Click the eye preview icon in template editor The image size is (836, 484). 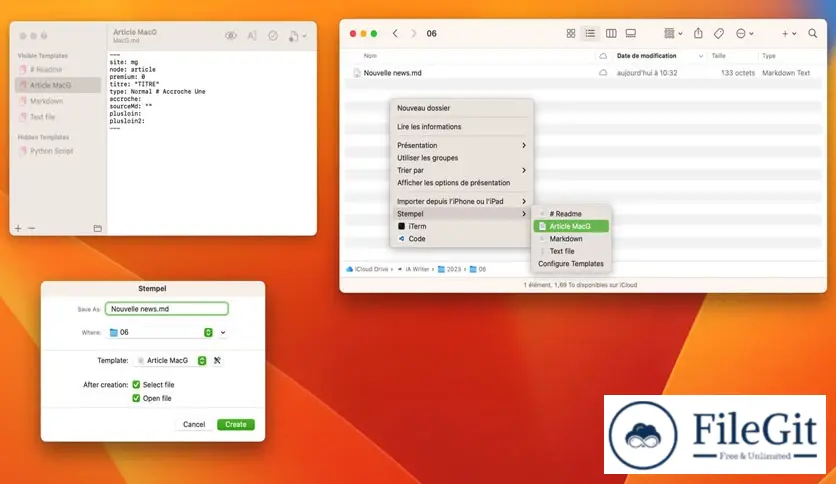[x=231, y=36]
